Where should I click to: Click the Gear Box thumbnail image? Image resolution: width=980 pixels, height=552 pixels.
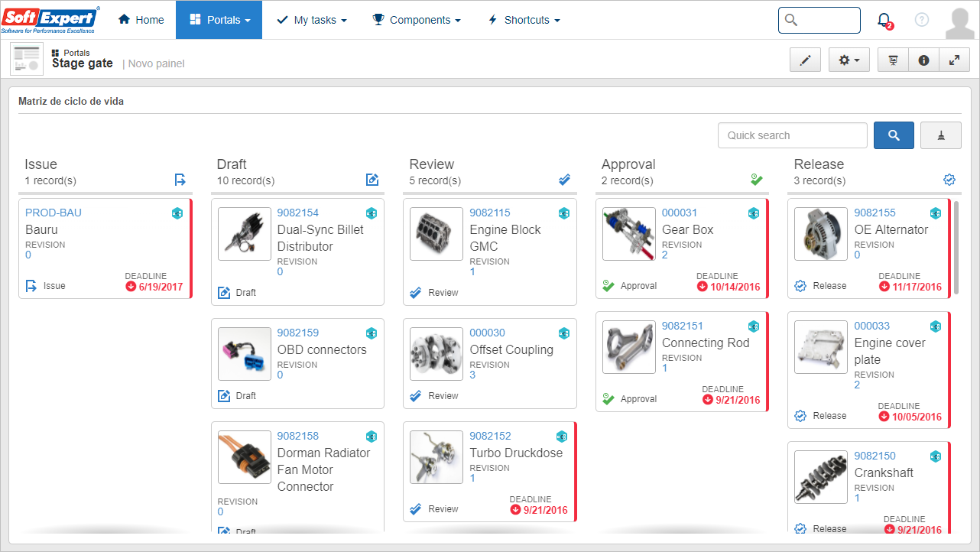coord(629,234)
